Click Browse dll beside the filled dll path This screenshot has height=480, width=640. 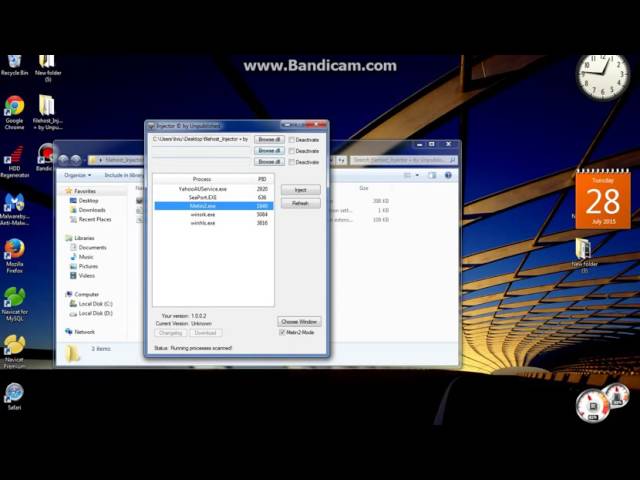tap(269, 140)
